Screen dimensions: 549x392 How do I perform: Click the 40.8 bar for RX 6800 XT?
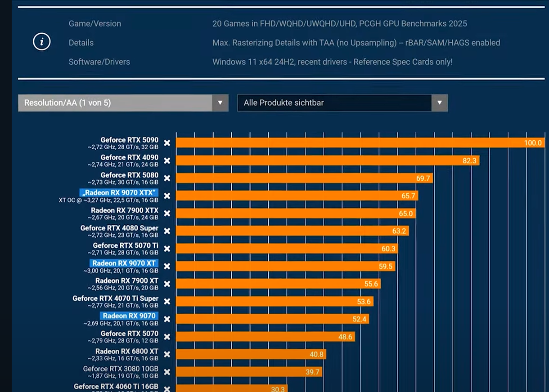(x=251, y=354)
